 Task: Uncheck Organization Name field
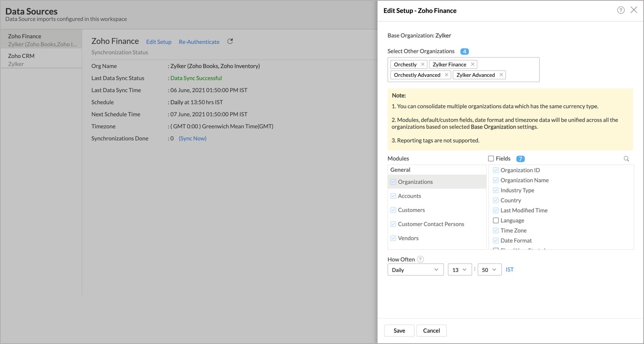coord(496,180)
